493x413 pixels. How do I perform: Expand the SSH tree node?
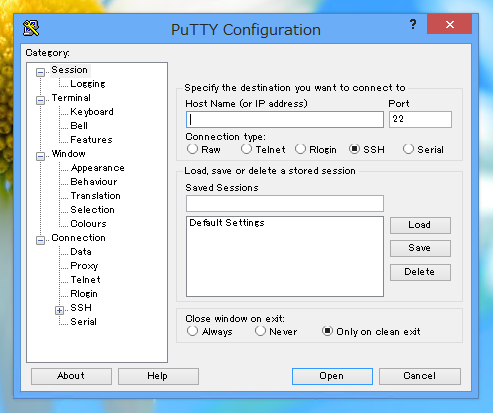click(x=59, y=310)
